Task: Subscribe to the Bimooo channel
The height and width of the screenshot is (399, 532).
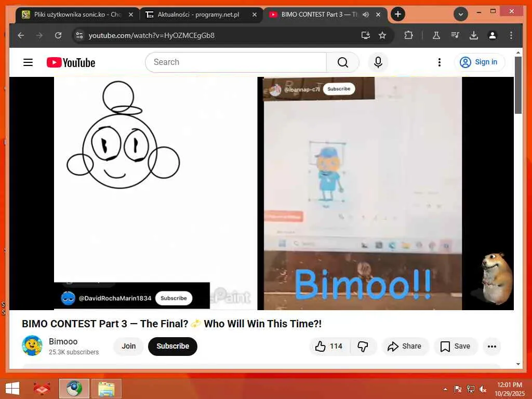Action: [172, 346]
